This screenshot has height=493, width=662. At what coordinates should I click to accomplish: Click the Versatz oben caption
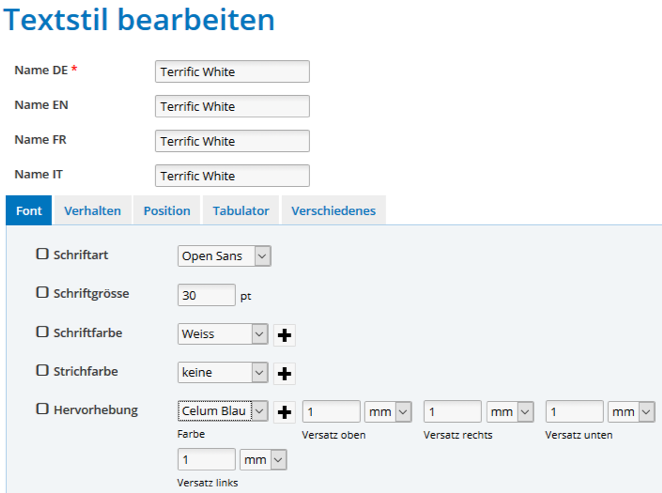pos(334,435)
